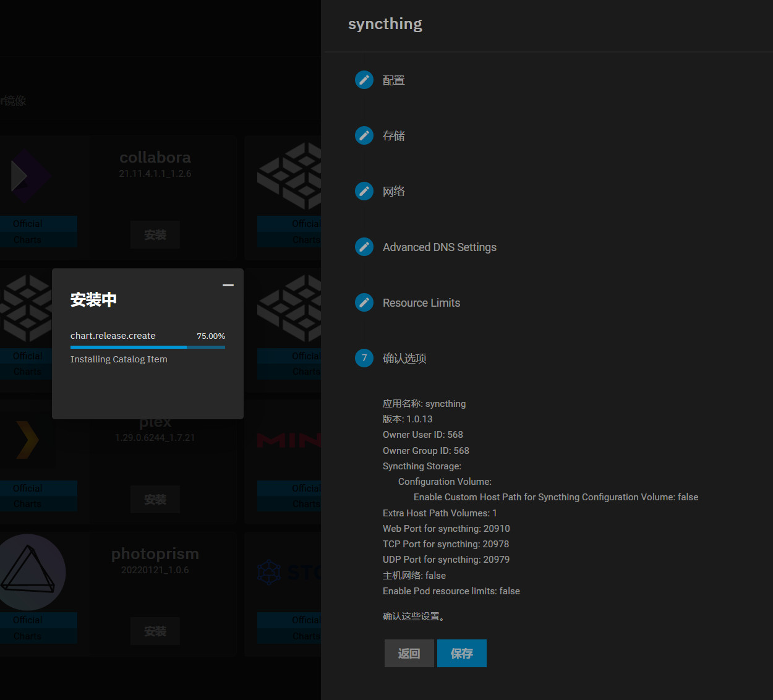The height and width of the screenshot is (700, 773).
Task: Click Web Port for syncthing: 20910
Action: tap(446, 529)
